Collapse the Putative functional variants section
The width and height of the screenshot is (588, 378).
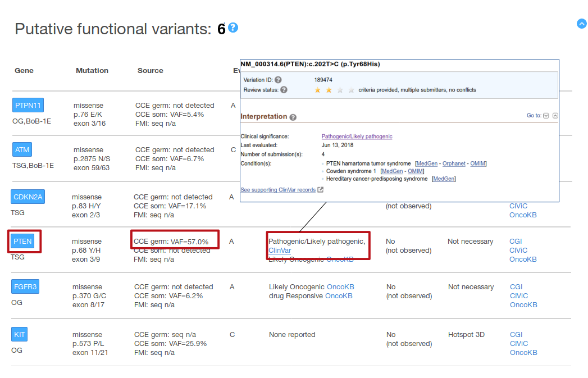pos(582,24)
